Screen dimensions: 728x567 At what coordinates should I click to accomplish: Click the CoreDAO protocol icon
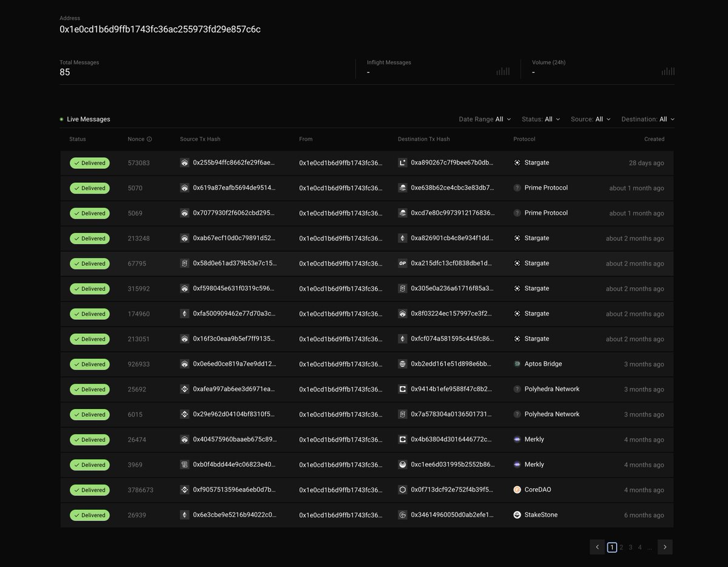pos(517,490)
